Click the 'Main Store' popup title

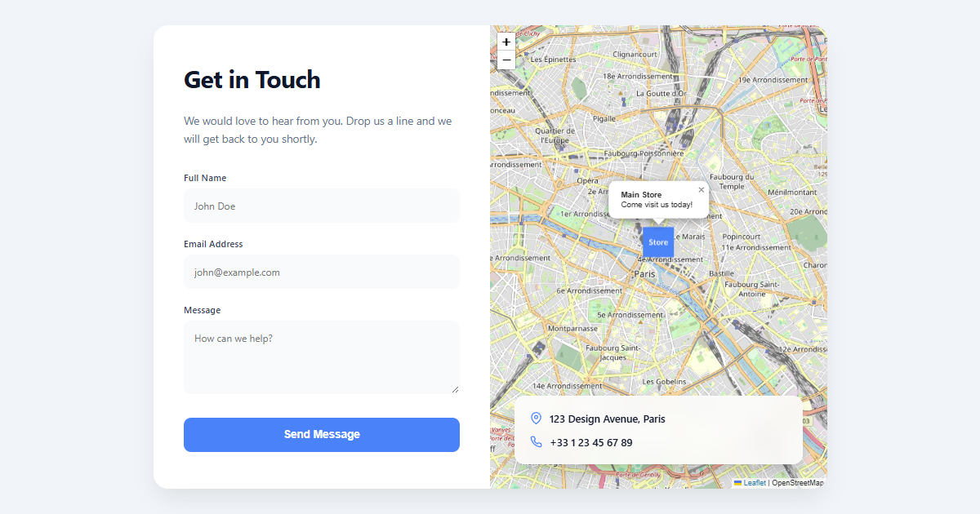click(x=641, y=195)
